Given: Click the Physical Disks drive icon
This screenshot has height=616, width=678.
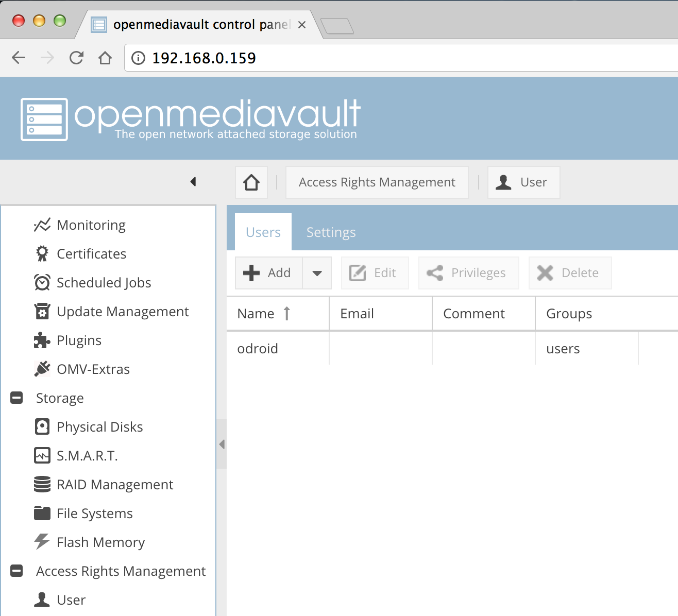Looking at the screenshot, I should tap(42, 427).
